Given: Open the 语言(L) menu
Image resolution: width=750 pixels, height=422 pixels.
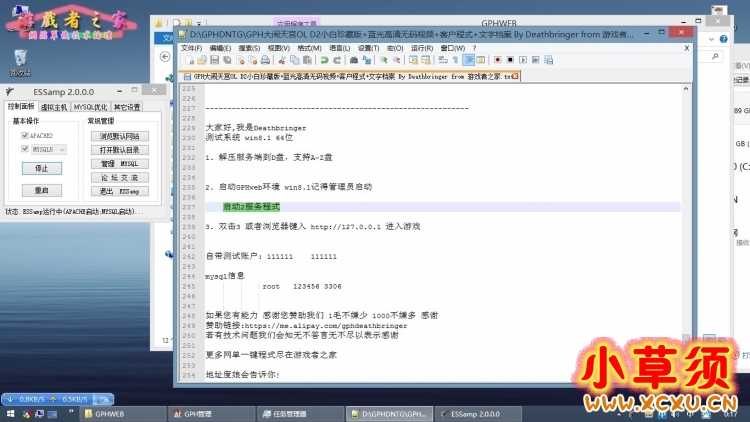Looking at the screenshot, I should tap(340, 48).
